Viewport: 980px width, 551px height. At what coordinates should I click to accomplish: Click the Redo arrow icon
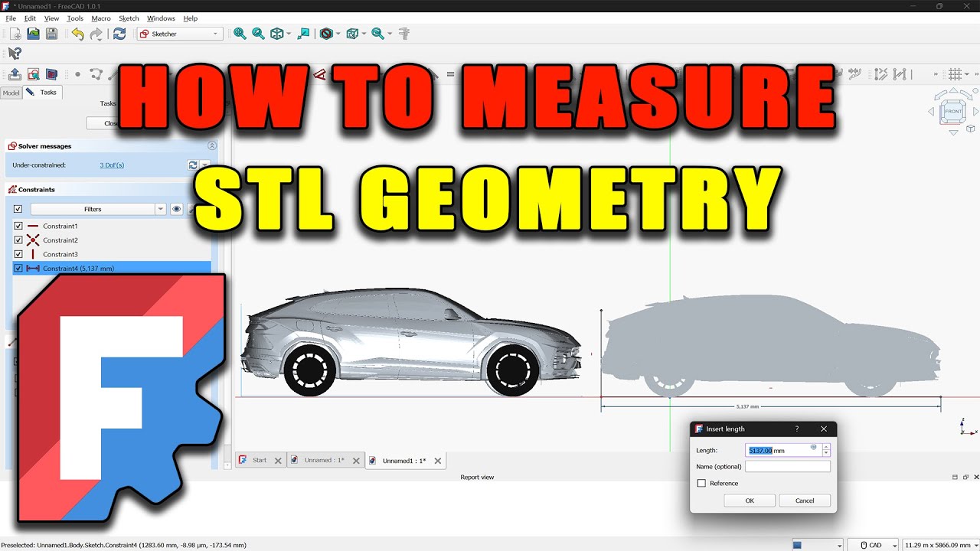click(96, 34)
